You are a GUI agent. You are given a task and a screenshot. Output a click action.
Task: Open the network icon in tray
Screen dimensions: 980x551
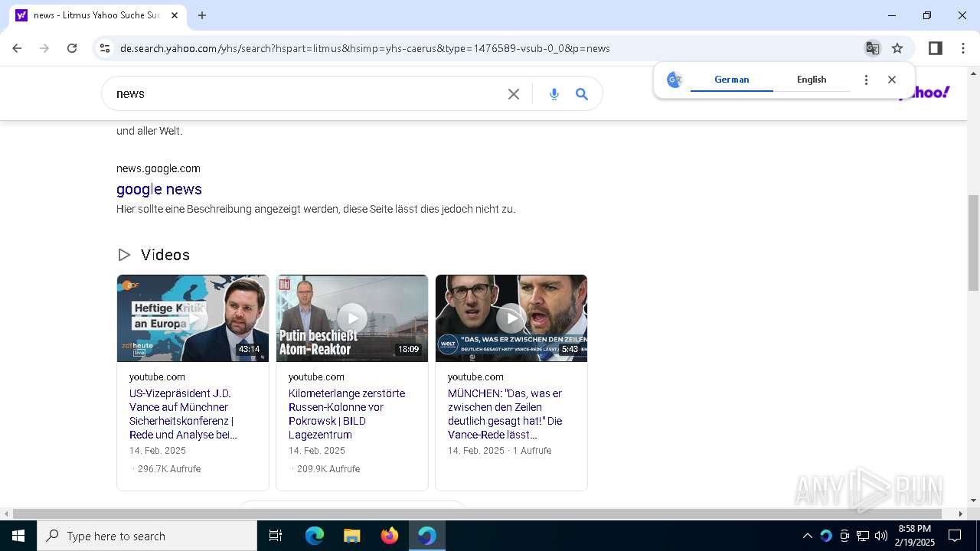coord(863,536)
